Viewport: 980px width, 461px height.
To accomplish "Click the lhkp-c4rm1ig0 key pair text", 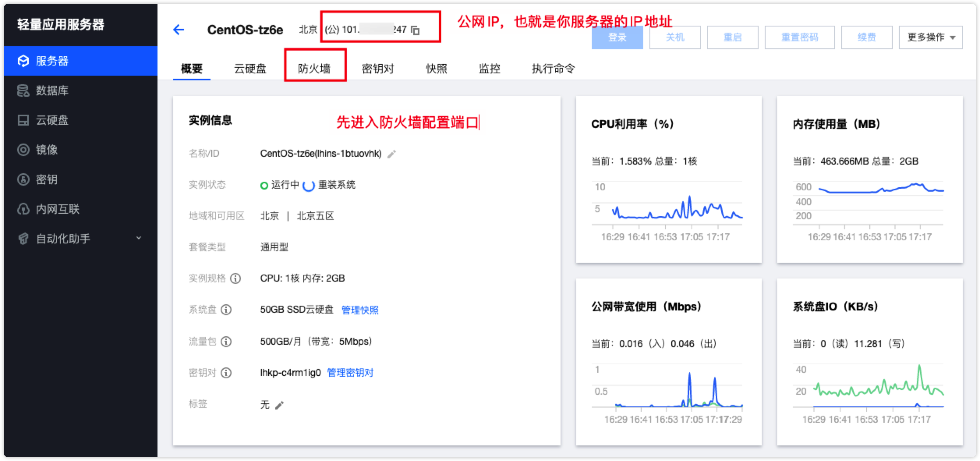I will pyautogui.click(x=290, y=373).
